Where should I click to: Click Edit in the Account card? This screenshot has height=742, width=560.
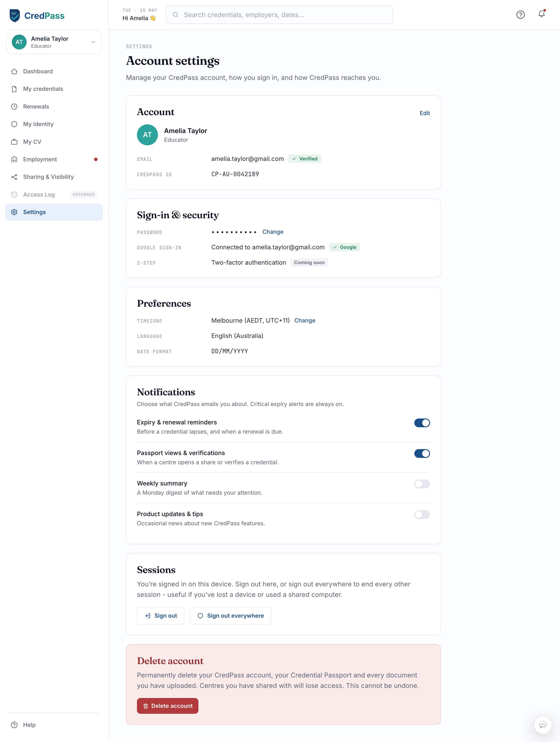click(425, 113)
